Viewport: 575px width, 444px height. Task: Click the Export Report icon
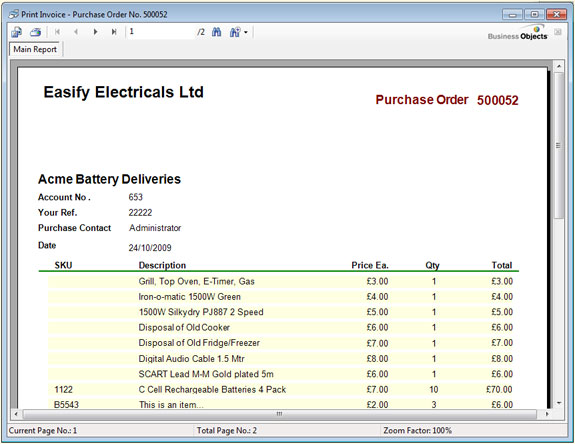(x=17, y=32)
